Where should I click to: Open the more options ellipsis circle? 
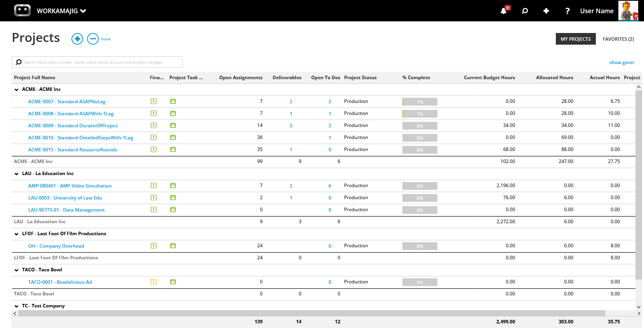click(x=93, y=39)
